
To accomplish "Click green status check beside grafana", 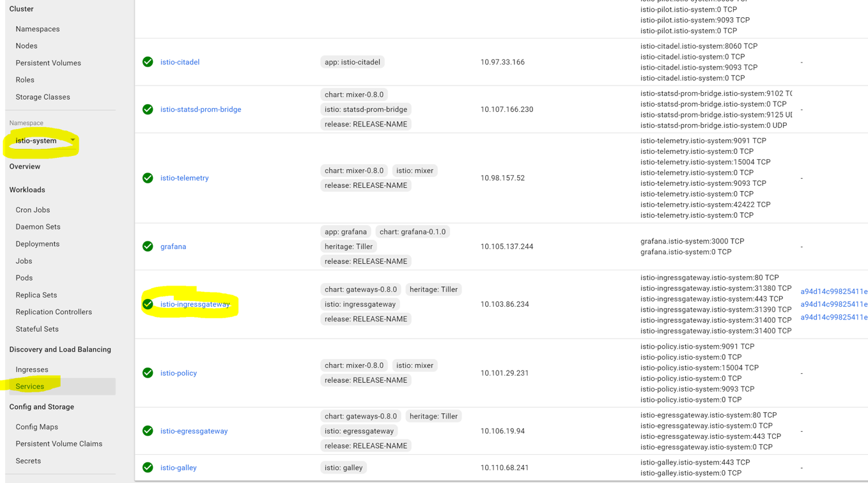I will (x=148, y=247).
